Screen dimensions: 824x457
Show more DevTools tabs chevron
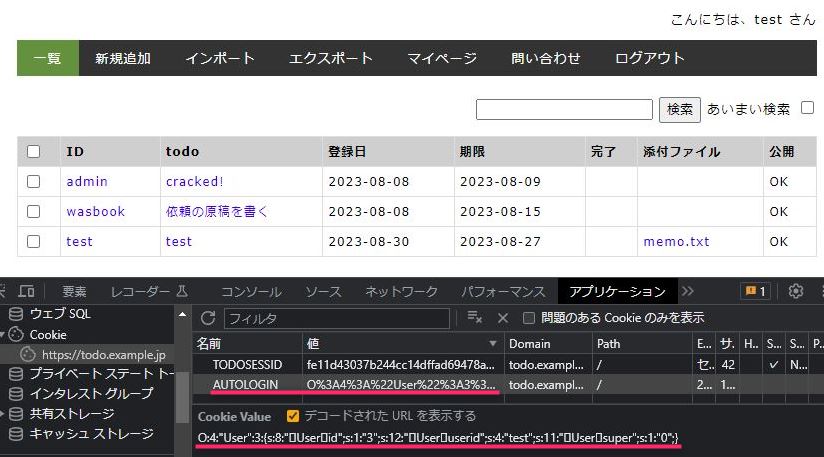pos(688,291)
